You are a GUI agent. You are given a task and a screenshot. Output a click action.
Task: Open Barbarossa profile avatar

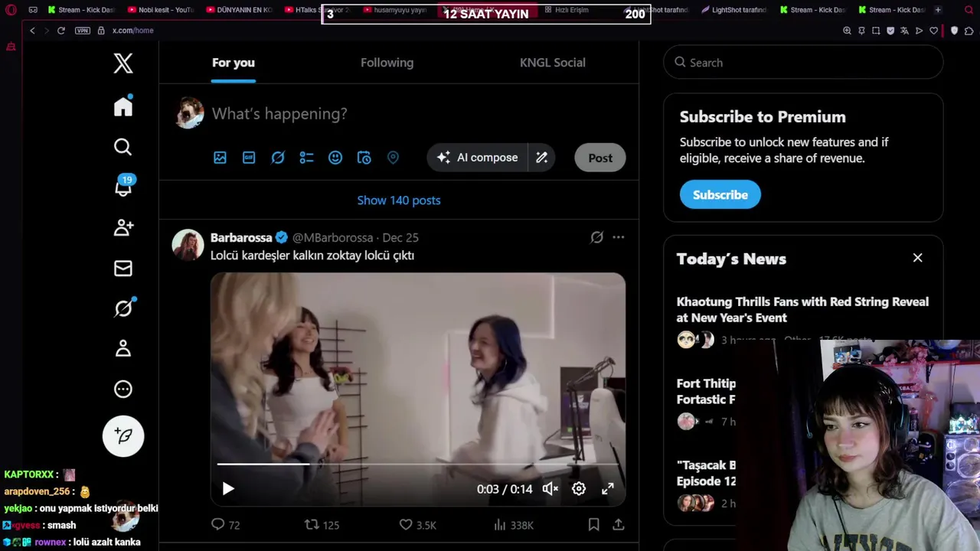pyautogui.click(x=188, y=245)
